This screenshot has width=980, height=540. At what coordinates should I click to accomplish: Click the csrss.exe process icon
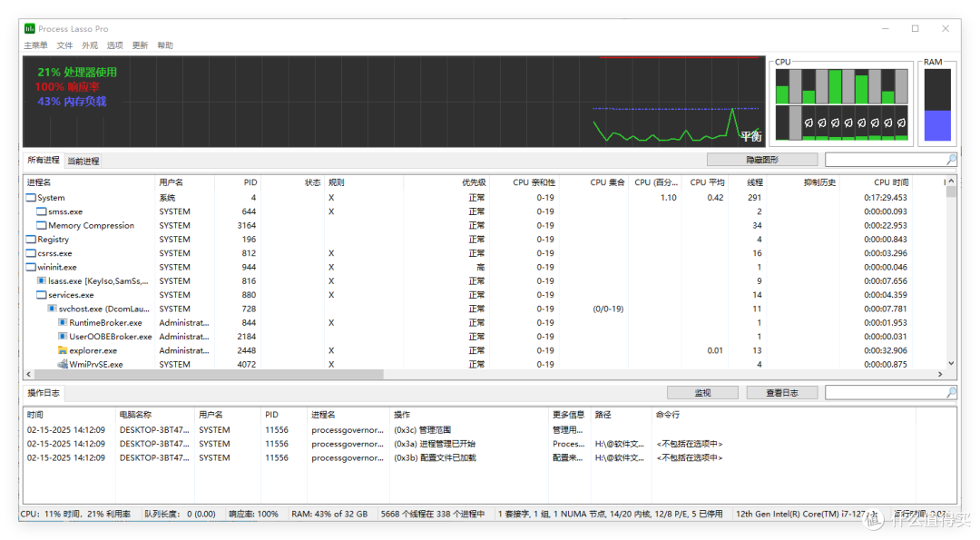click(x=31, y=253)
